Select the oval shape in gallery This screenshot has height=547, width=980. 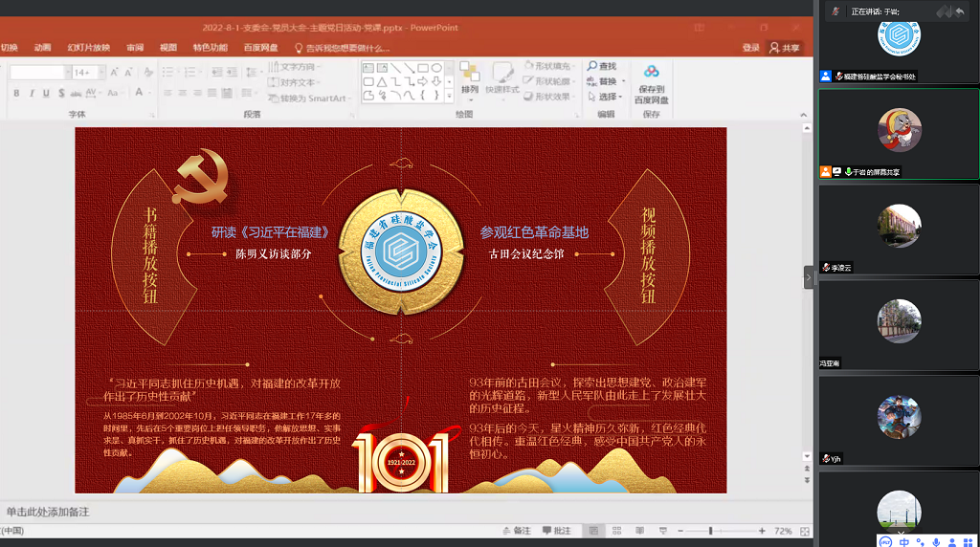(x=436, y=68)
